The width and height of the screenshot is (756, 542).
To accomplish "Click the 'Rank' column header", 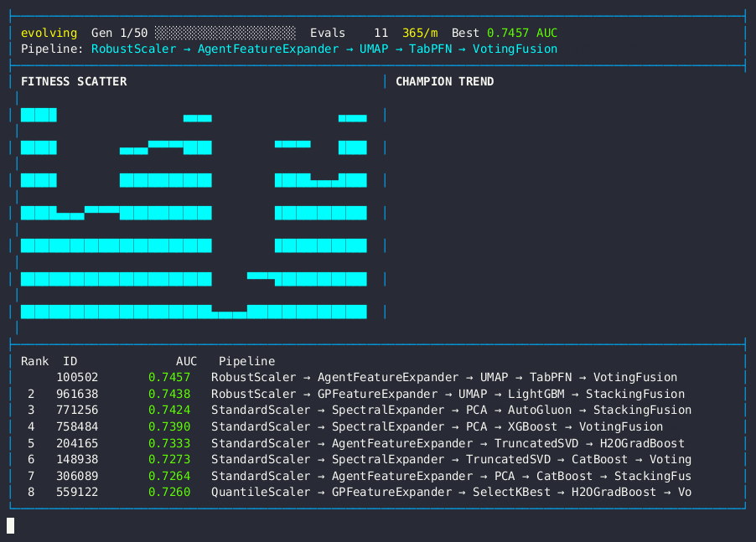I will pyautogui.click(x=34, y=361).
